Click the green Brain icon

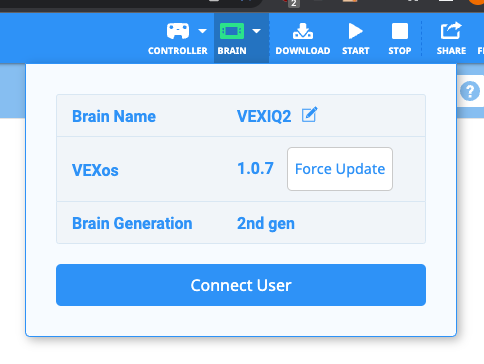(x=232, y=31)
